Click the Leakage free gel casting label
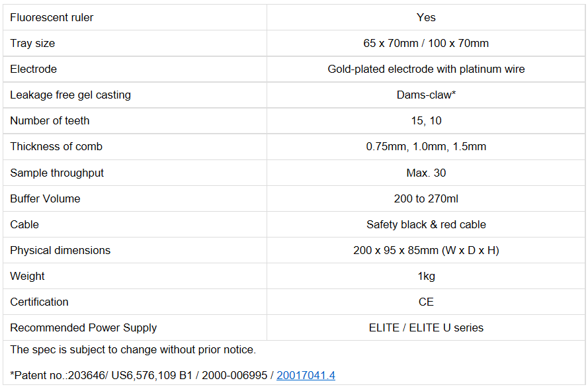This screenshot has height=391, width=588. click(70, 95)
